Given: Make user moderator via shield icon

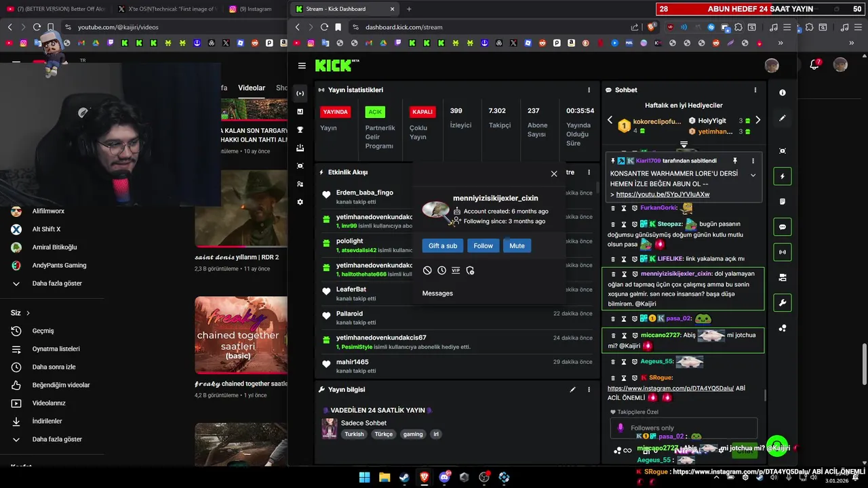Looking at the screenshot, I should coord(470,270).
